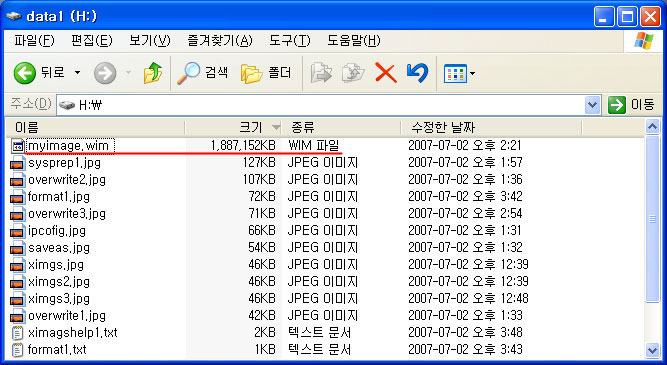The image size is (667, 365).
Task: Click the size value 1,887,152KB
Action: pyautogui.click(x=243, y=146)
